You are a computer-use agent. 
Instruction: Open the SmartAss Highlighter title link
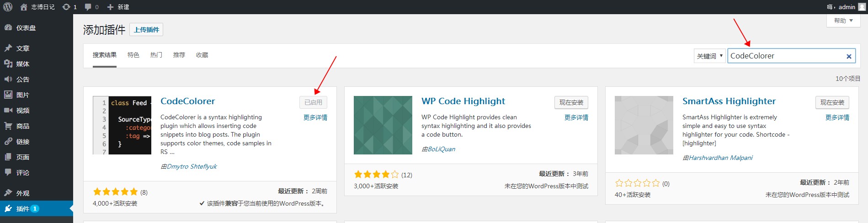tap(729, 101)
